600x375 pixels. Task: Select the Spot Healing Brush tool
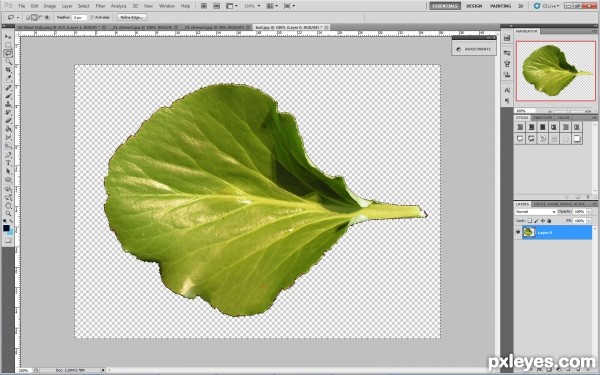tap(8, 88)
